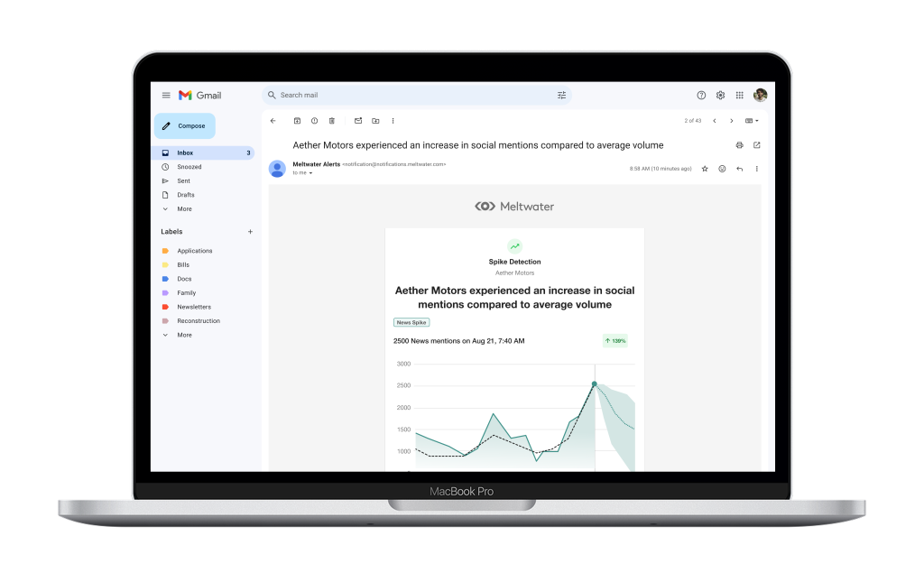
Task: Archive the open Meltwater email
Action: pos(297,121)
